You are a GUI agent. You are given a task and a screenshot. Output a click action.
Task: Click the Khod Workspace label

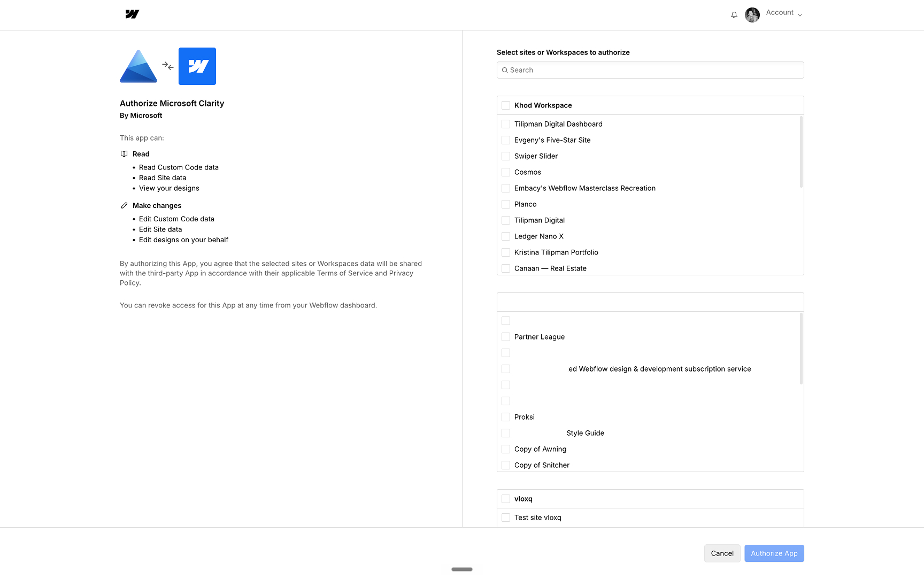(543, 105)
